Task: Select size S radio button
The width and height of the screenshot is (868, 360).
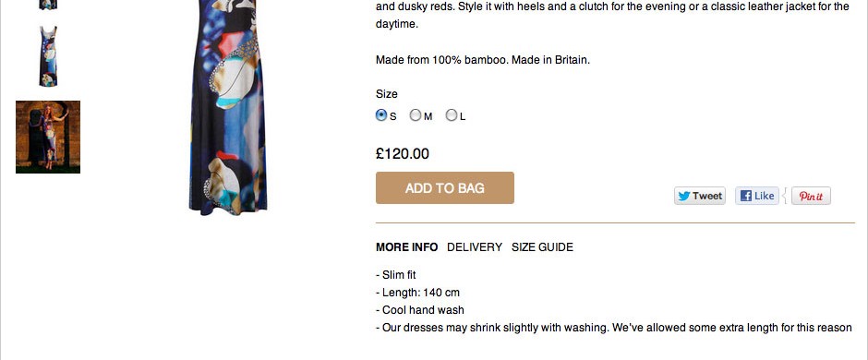Action: tap(380, 115)
